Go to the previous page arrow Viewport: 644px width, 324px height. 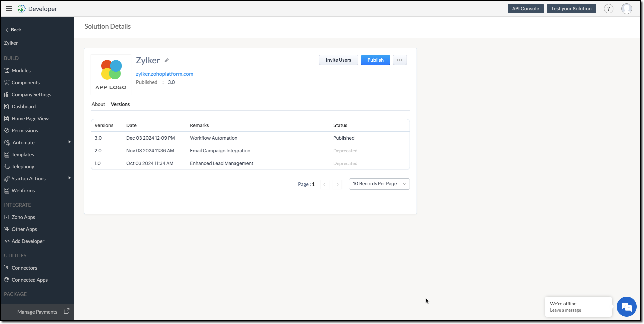pyautogui.click(x=325, y=184)
